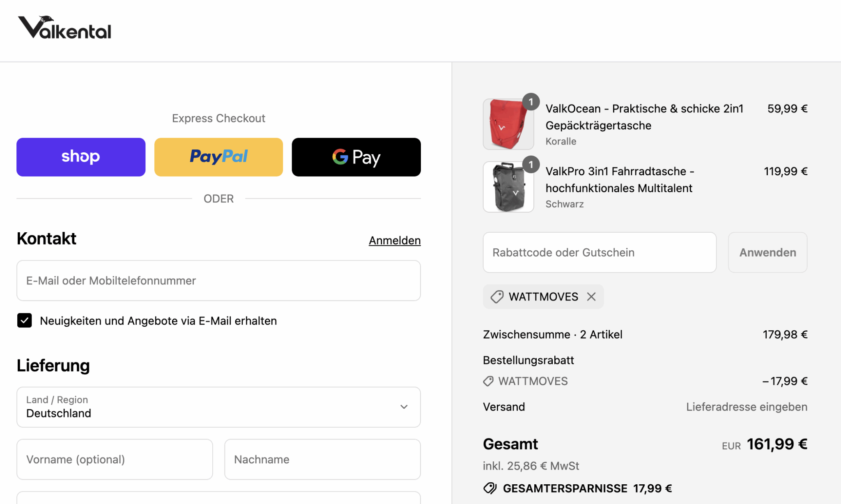
Task: Click the Express Checkout heading
Action: coord(218,118)
